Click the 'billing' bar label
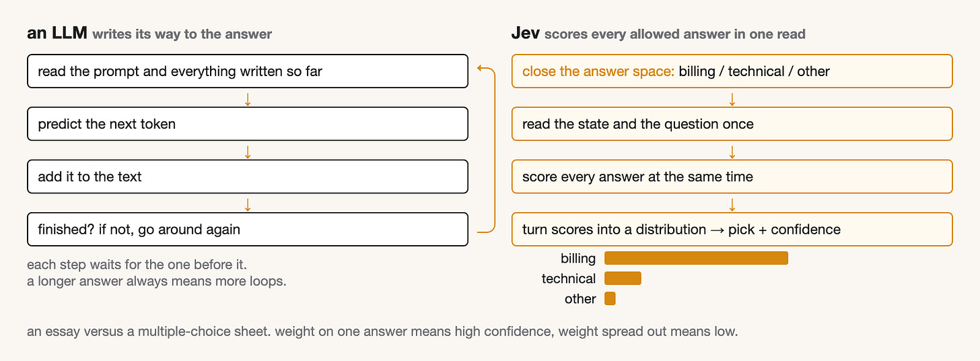 coord(578,259)
